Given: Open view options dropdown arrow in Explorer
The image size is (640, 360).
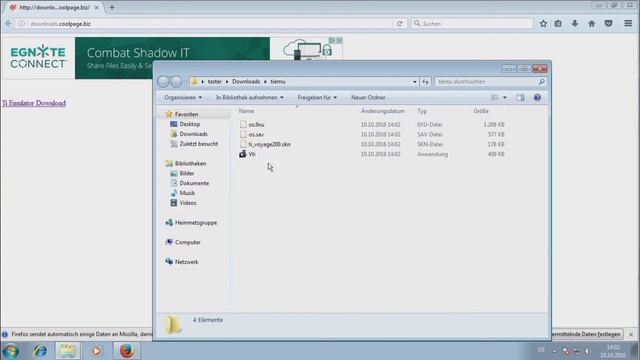Looking at the screenshot, I should tap(505, 98).
